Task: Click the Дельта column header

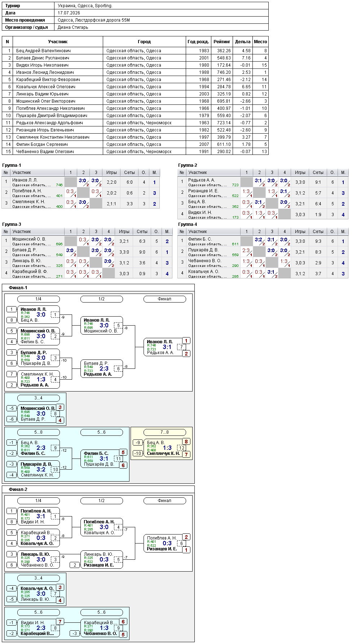Action: coord(243,42)
